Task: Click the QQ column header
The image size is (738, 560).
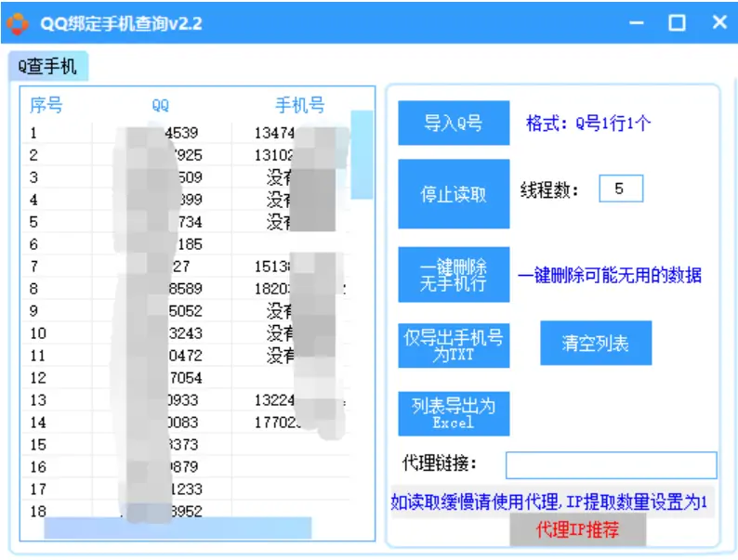Action: pos(161,105)
